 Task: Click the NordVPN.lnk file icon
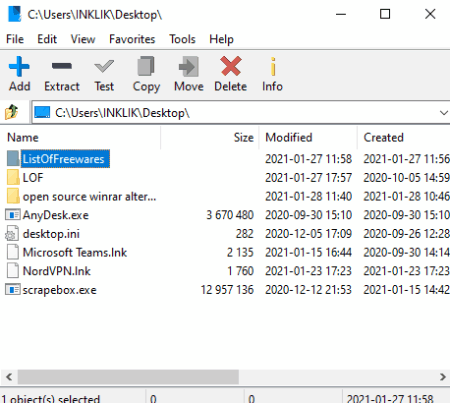[x=13, y=271]
